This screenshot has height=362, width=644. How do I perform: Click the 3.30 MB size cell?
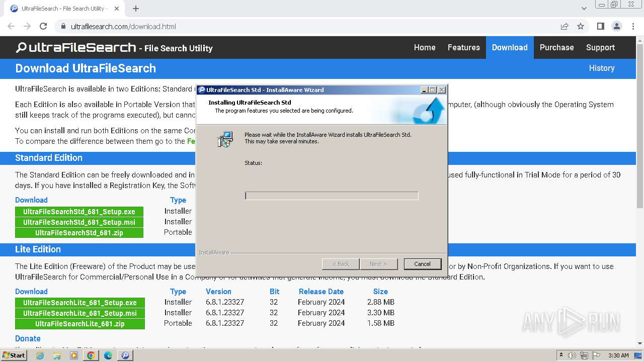click(x=381, y=313)
